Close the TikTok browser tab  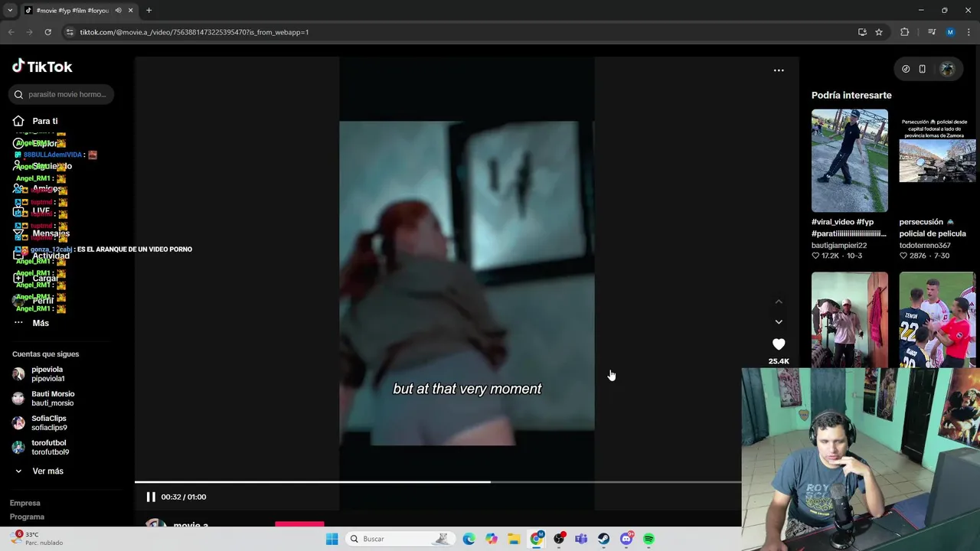click(x=130, y=11)
